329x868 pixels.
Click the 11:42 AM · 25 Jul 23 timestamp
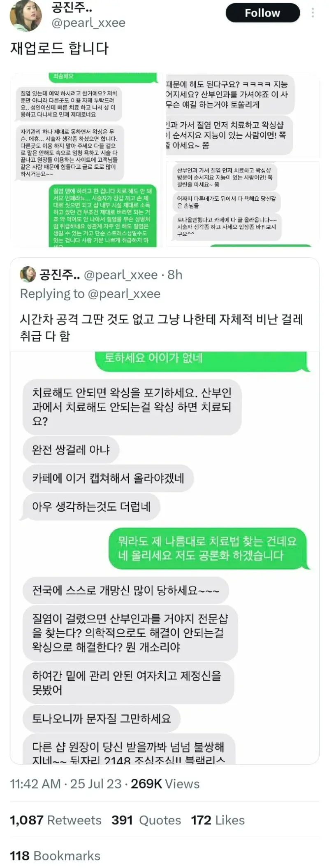66,784
